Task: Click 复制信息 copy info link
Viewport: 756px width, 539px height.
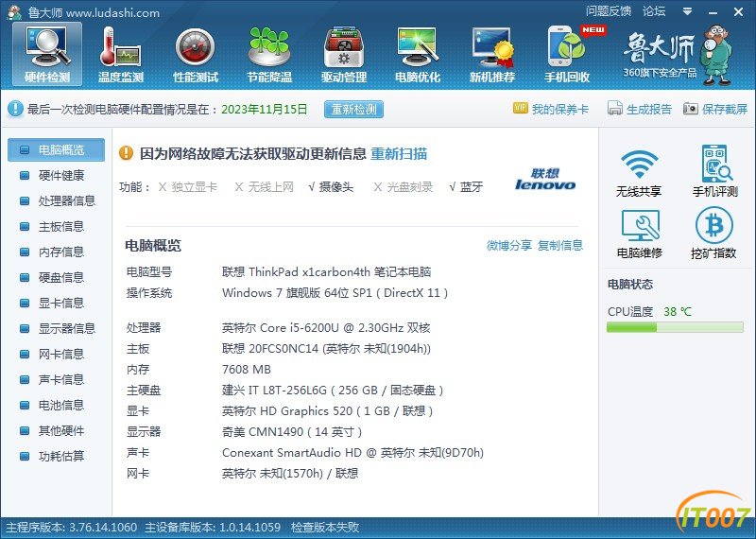Action: point(560,246)
